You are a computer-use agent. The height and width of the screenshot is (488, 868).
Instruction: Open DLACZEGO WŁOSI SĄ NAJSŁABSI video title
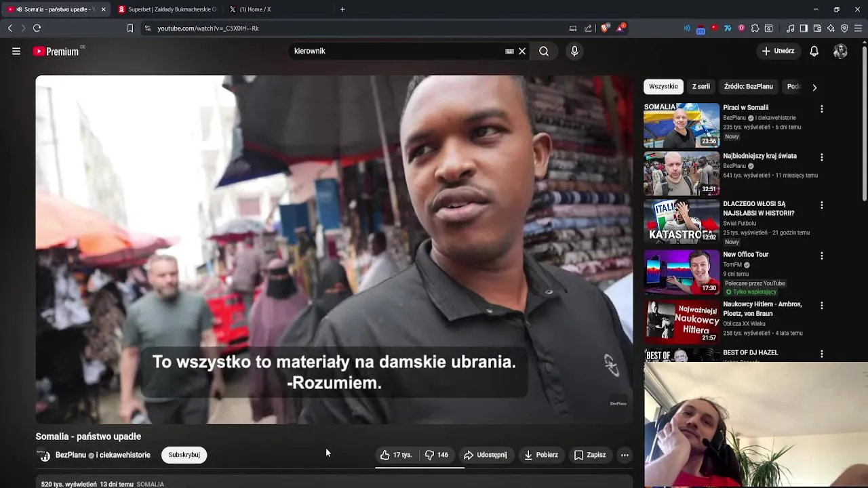pos(758,208)
